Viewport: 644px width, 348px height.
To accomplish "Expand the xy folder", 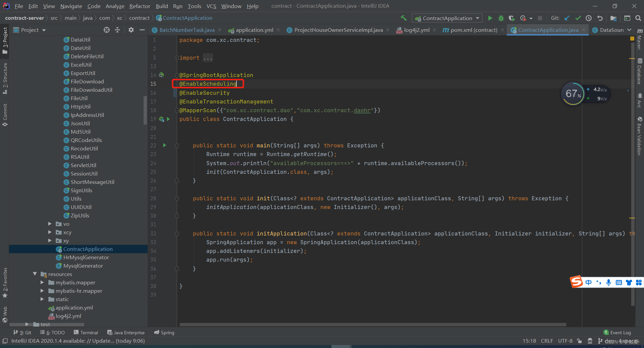I will click(x=50, y=240).
